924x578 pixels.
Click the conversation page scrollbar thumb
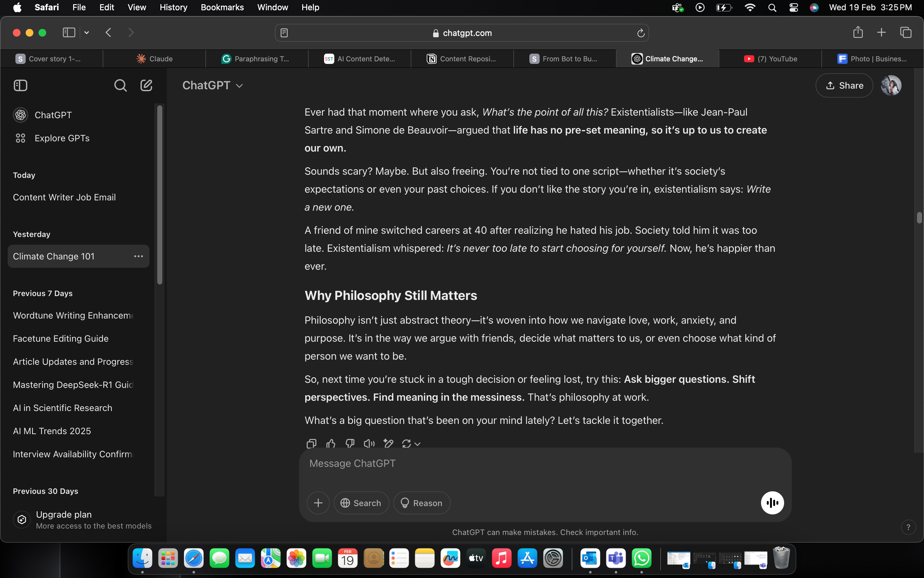919,217
